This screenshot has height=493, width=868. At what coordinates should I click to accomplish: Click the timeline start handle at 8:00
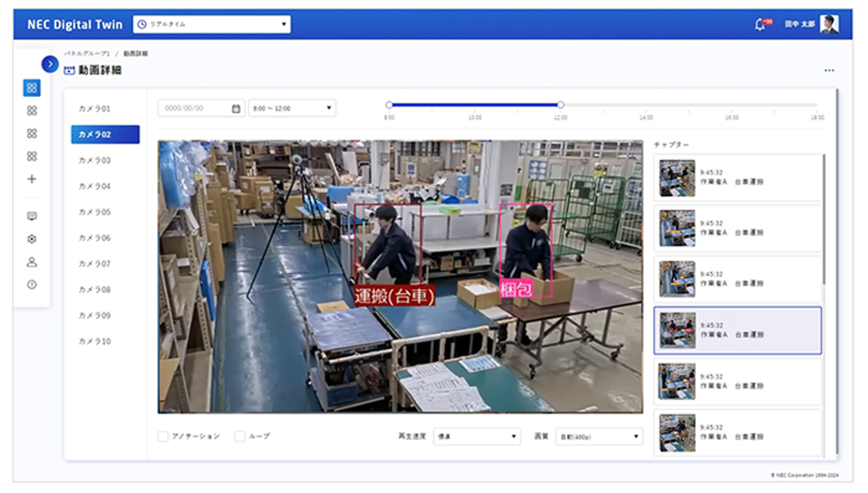(389, 105)
